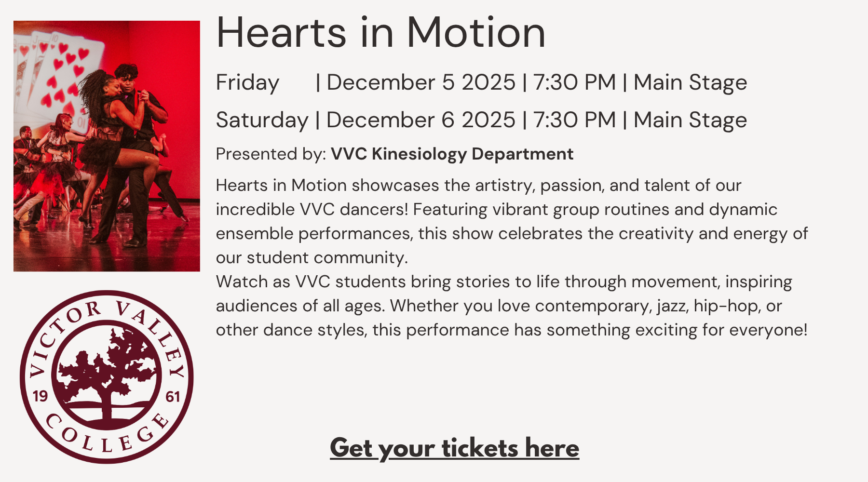Click the "Get your tickets here" link
Screen dimensions: 868x482
[x=454, y=448]
